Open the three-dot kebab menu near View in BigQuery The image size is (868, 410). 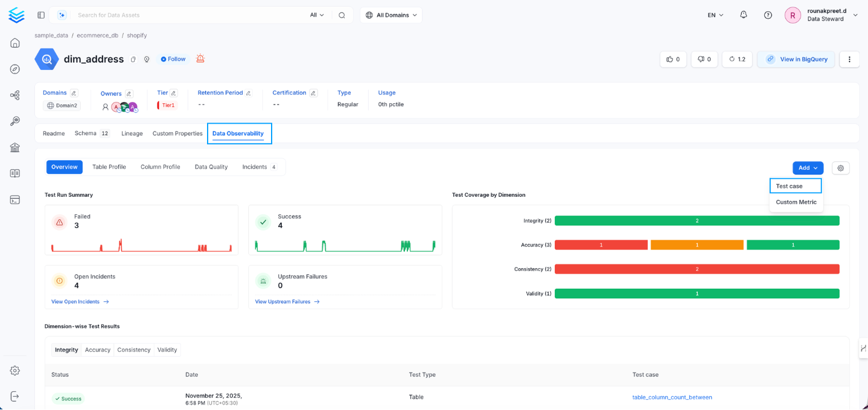pyautogui.click(x=849, y=59)
